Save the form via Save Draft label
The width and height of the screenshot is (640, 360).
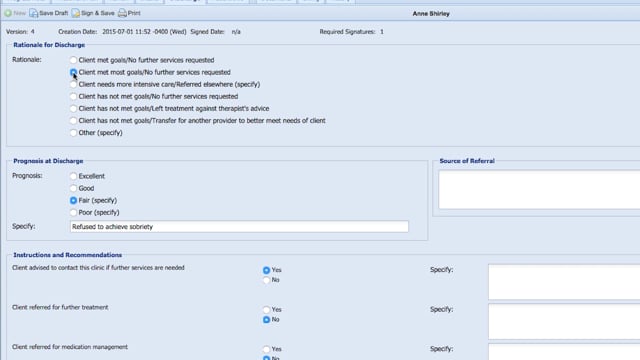coord(53,13)
